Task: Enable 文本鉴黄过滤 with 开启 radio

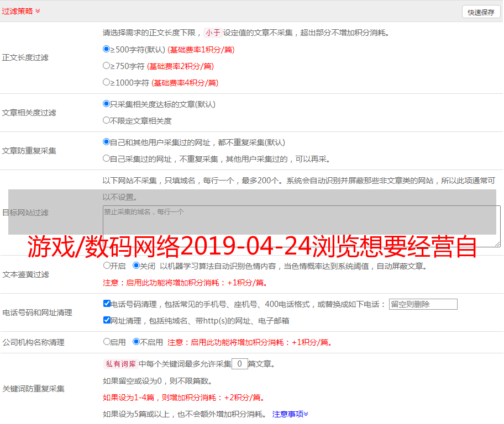Action: pyautogui.click(x=107, y=266)
